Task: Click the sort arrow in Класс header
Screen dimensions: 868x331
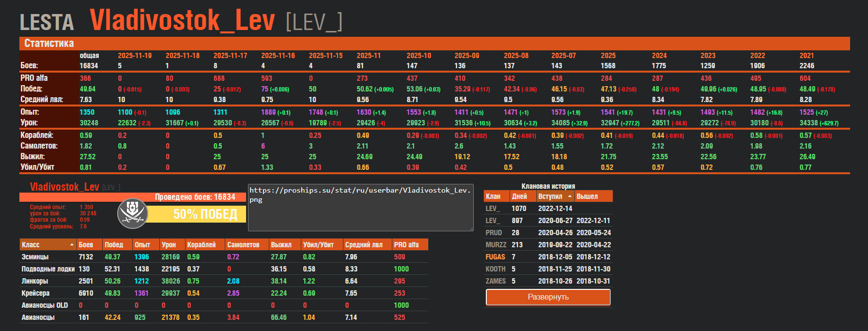Action: tap(72, 245)
